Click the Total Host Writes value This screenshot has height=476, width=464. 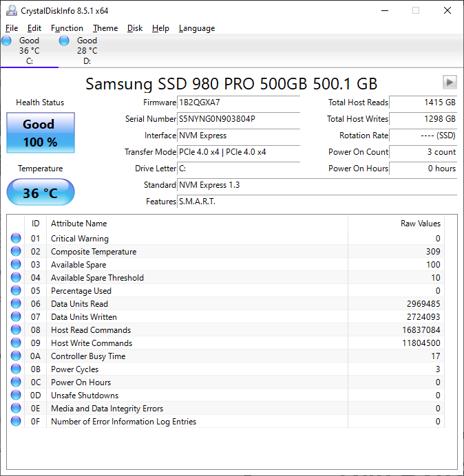pos(423,119)
